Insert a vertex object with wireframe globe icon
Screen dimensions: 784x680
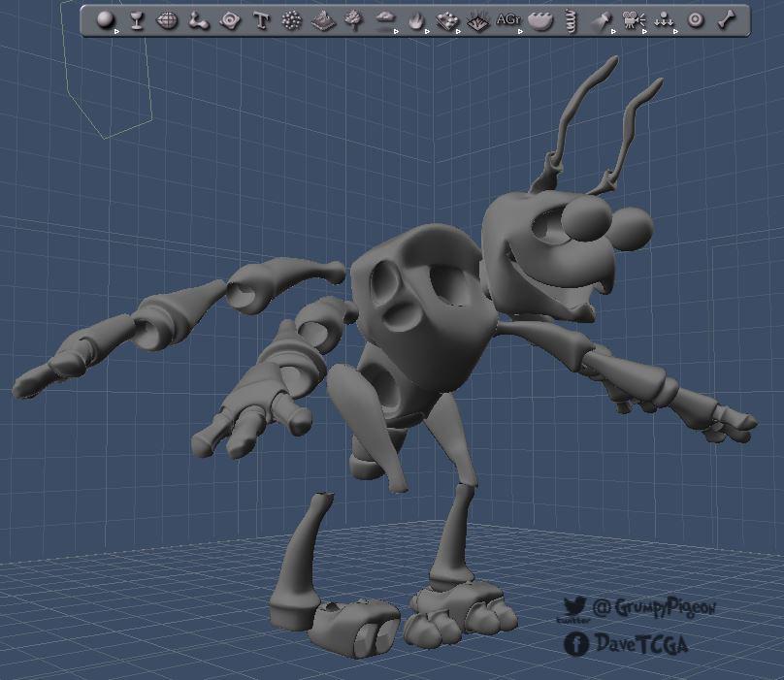point(167,21)
